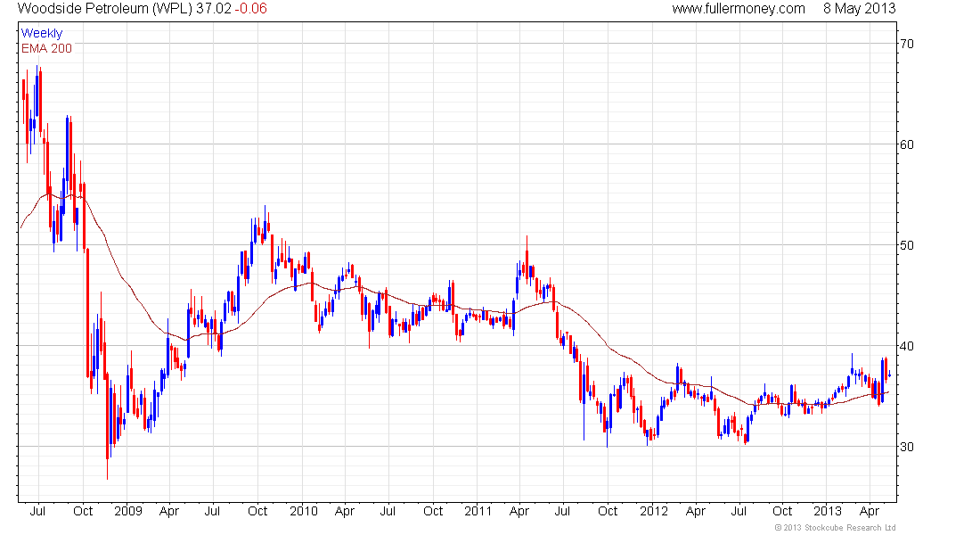Select the Weekly label
The height and width of the screenshot is (535, 980).
[42, 34]
